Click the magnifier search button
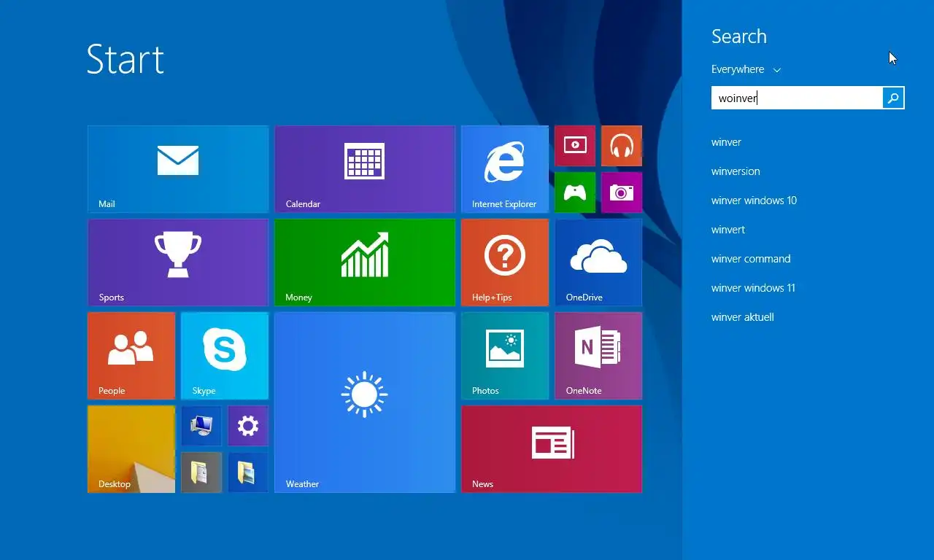The height and width of the screenshot is (560, 934). tap(893, 98)
